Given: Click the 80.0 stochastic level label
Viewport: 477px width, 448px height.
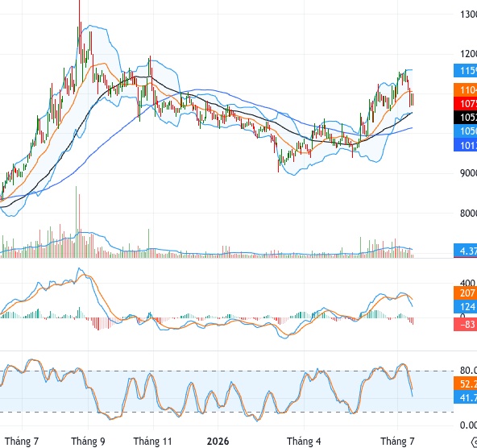Looking at the screenshot, I should pos(468,371).
